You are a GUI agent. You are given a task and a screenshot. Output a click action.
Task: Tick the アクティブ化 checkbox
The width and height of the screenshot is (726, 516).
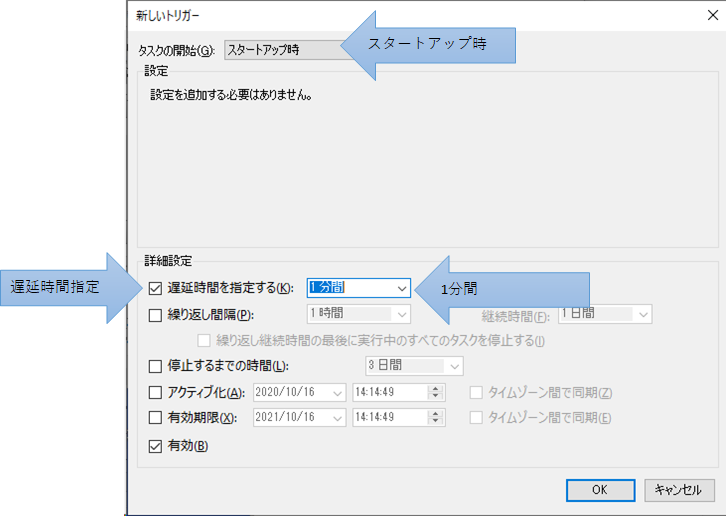click(x=155, y=393)
